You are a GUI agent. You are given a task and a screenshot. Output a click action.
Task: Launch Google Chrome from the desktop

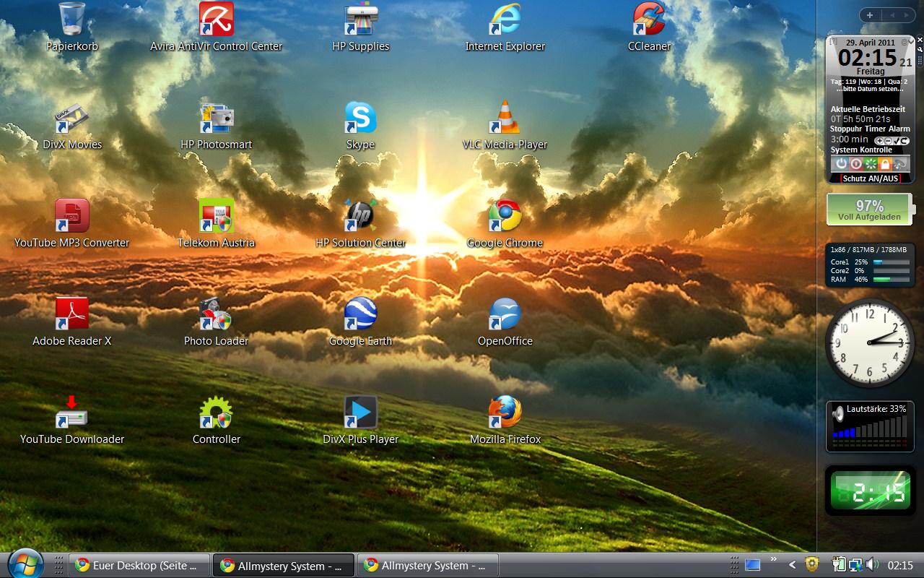point(505,224)
